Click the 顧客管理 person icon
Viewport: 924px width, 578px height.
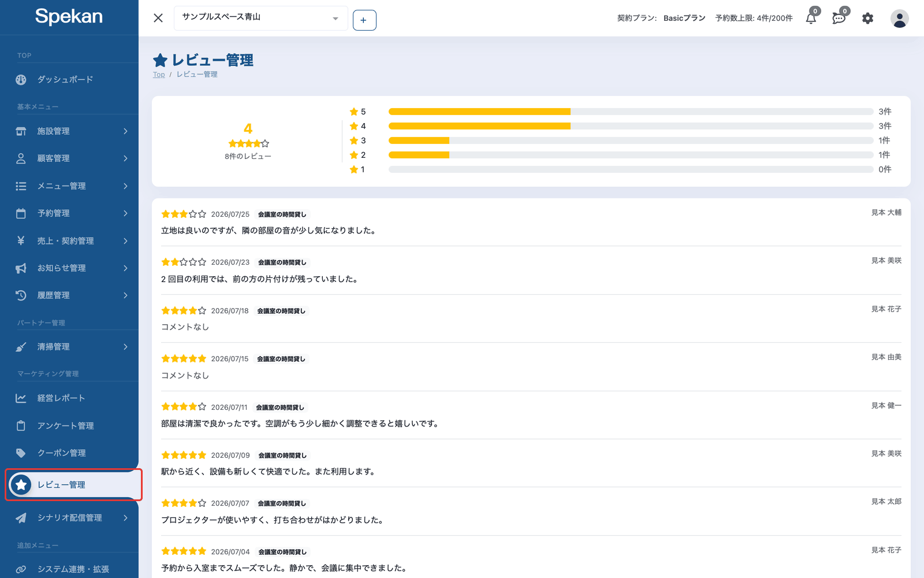21,158
